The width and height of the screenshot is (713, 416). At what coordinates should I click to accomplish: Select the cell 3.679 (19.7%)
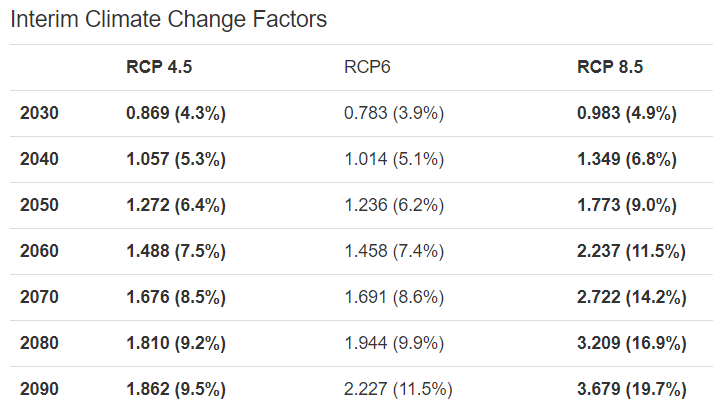[632, 389]
